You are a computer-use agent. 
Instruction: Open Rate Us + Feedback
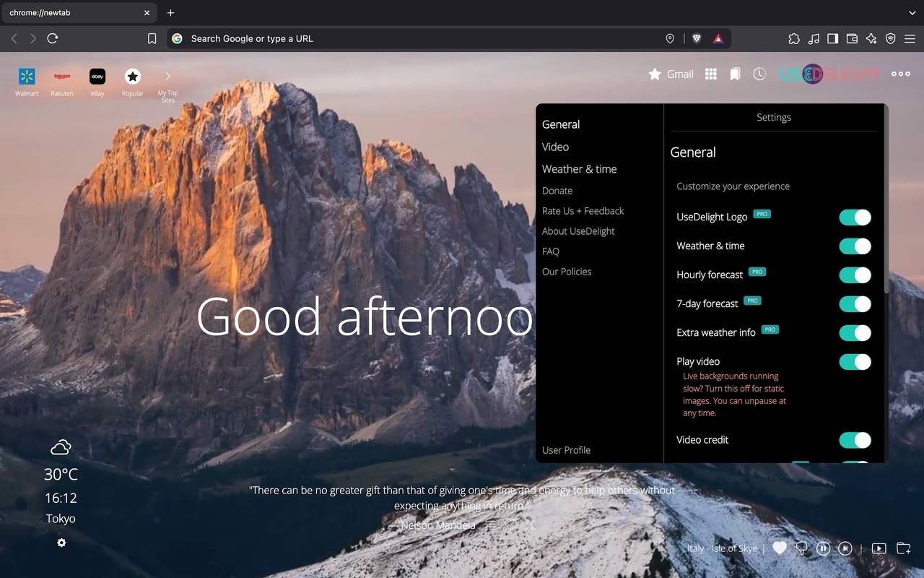583,211
